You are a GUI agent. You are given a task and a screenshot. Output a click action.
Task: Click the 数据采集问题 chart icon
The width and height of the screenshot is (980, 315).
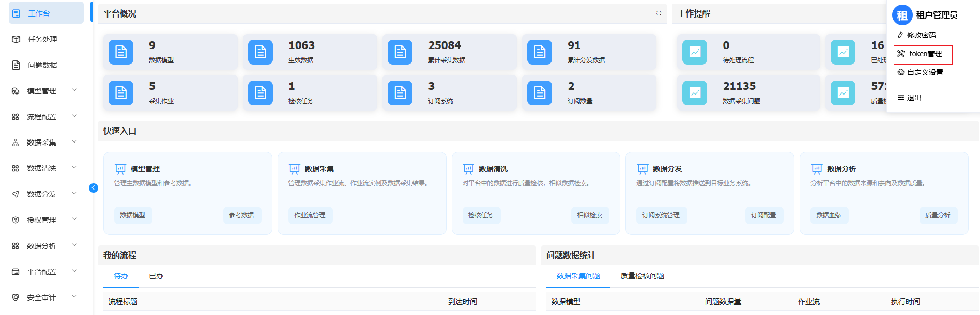click(695, 93)
